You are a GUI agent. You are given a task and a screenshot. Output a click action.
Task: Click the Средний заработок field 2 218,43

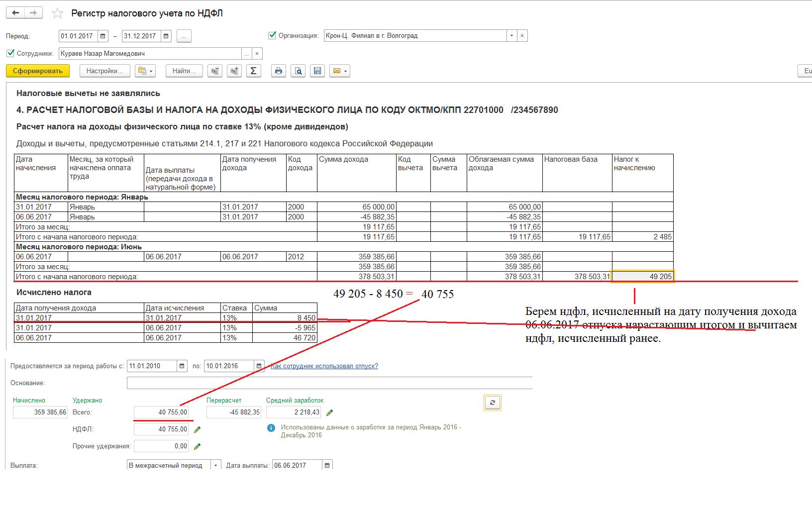click(294, 412)
